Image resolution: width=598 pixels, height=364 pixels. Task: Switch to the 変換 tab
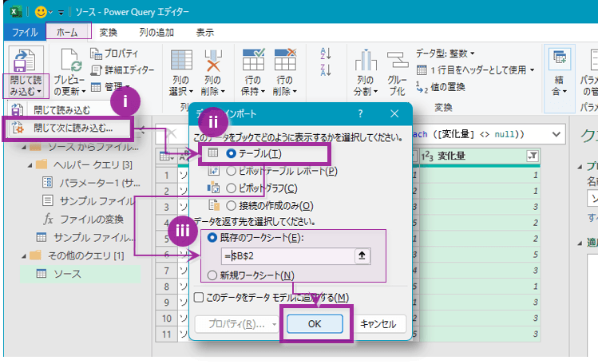109,33
